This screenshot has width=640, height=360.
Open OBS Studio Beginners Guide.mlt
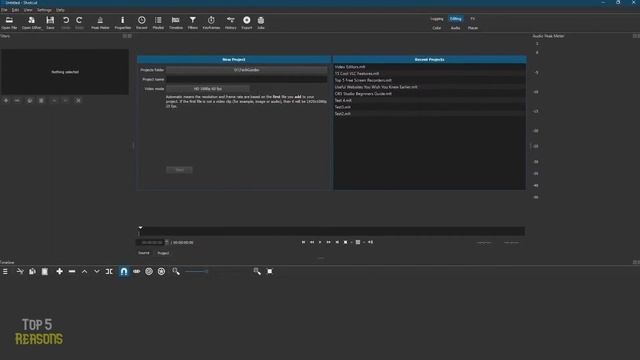tap(429, 93)
